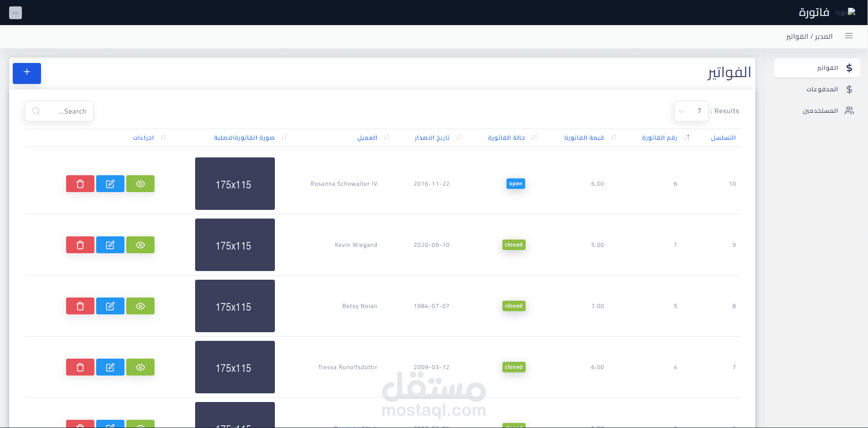View Betsy Nolan's invoice
The height and width of the screenshot is (428, 868).
[x=140, y=306]
